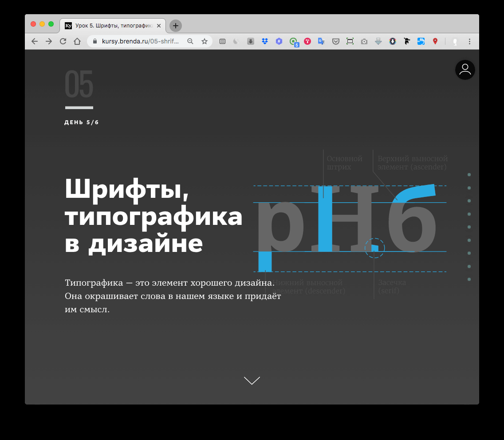Click the Основной штрих label in the diagram

tap(344, 163)
